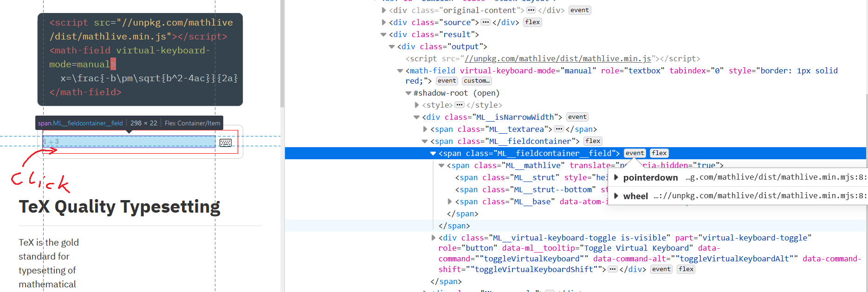This screenshot has width=868, height=292.
Task: Collapse the ML__isNarrowWidth div node
Action: click(417, 117)
